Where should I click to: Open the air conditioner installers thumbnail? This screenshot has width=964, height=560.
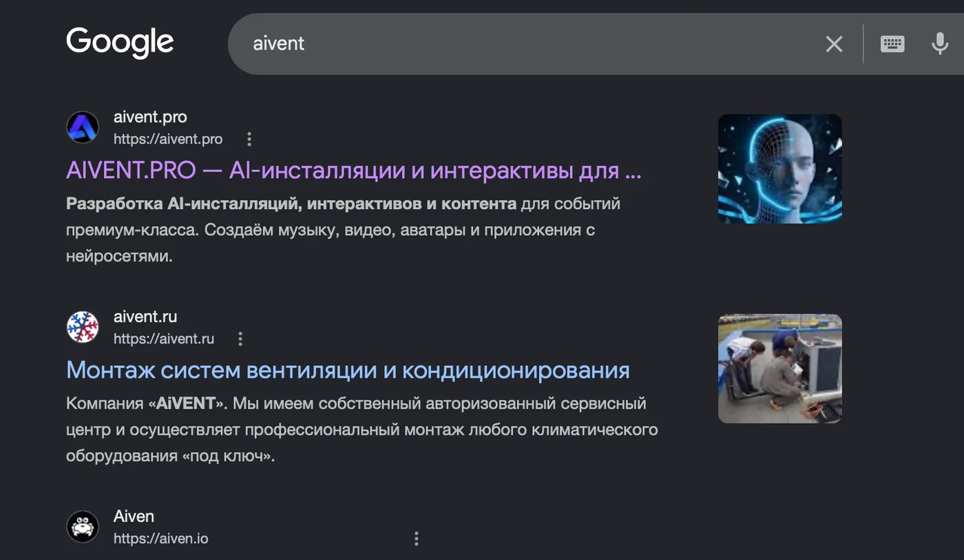click(780, 368)
